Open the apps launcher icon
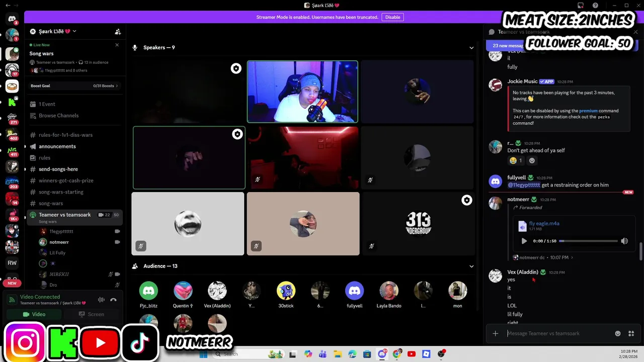Screen dimensions: 644x362 [631, 333]
